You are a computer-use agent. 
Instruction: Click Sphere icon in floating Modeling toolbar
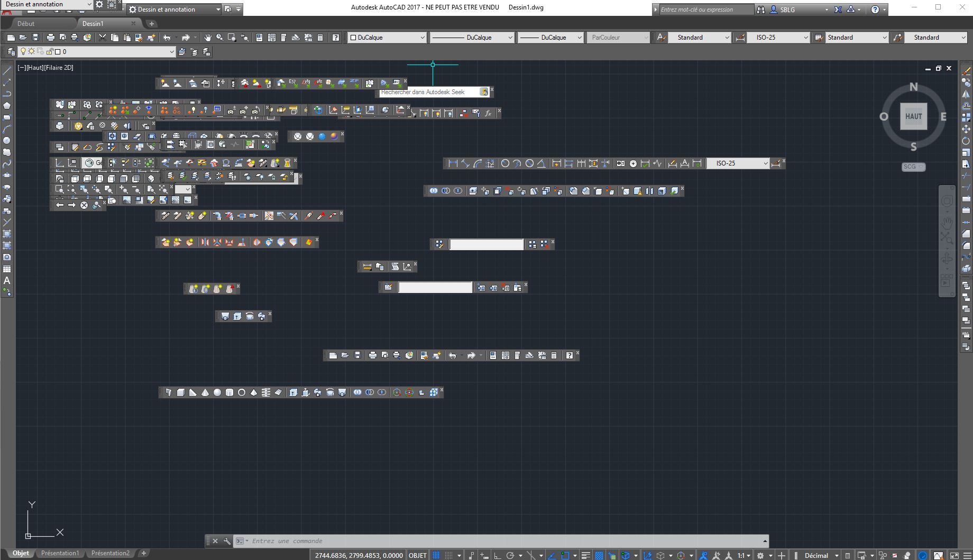click(x=217, y=392)
